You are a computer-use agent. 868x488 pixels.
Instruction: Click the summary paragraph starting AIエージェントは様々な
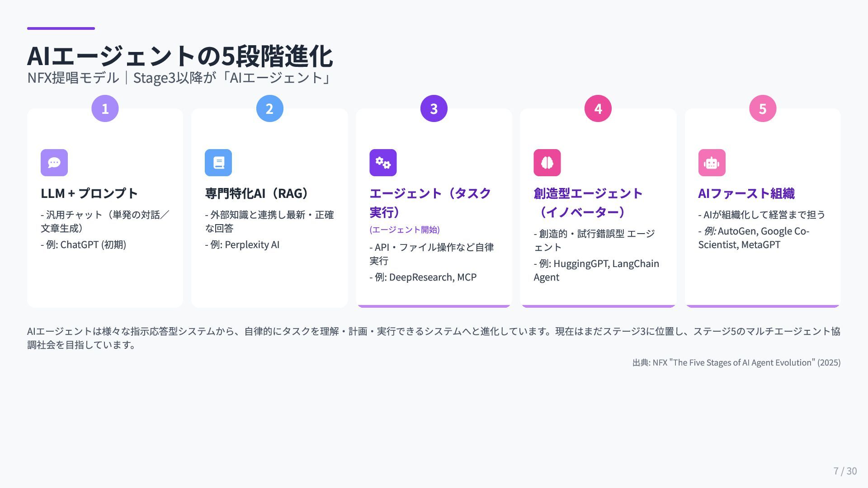[434, 338]
